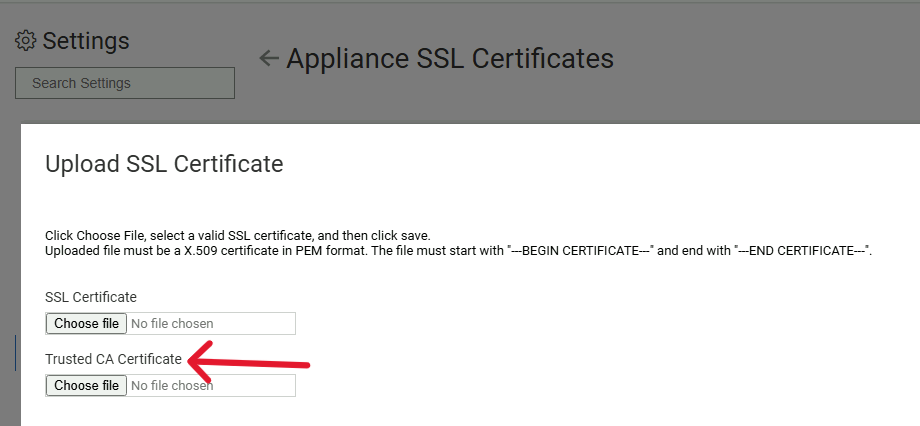The image size is (920, 426).
Task: Click "No file chosen" beside Trusted CA Certificate
Action: tap(173, 386)
